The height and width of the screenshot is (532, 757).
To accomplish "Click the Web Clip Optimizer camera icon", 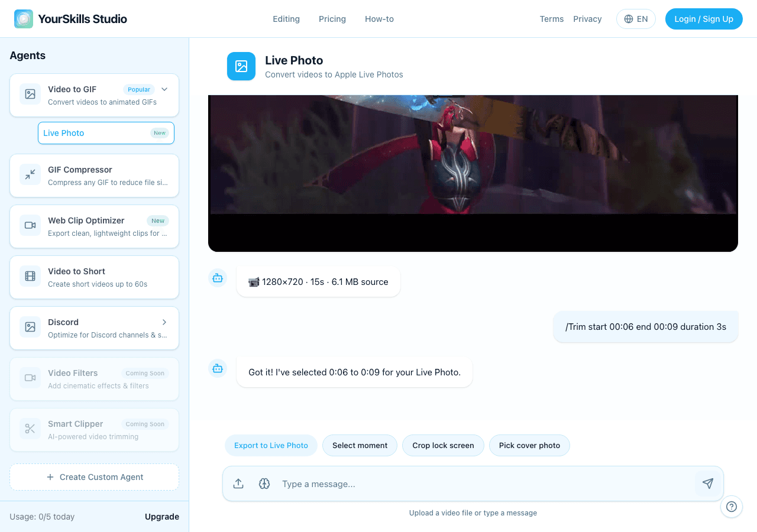I will pos(30,225).
